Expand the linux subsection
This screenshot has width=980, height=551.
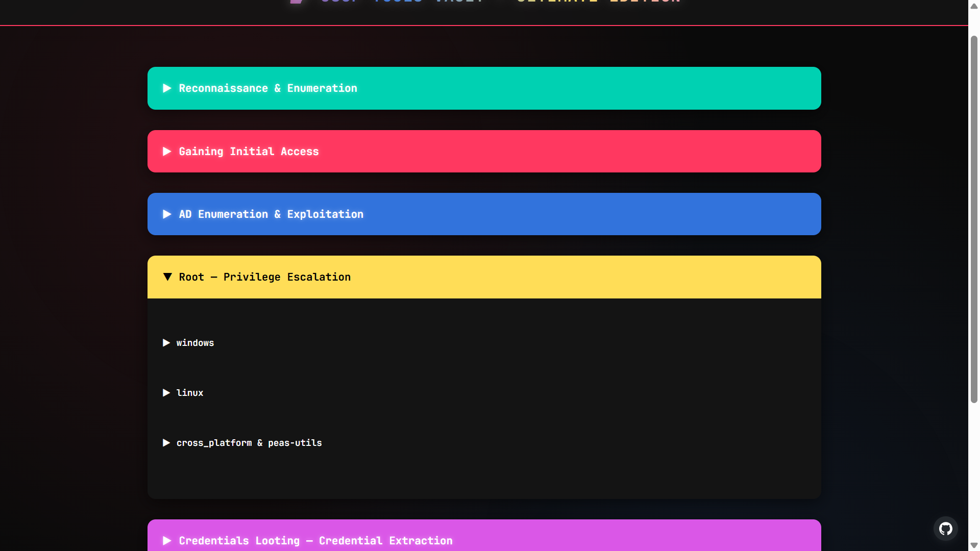(x=190, y=393)
